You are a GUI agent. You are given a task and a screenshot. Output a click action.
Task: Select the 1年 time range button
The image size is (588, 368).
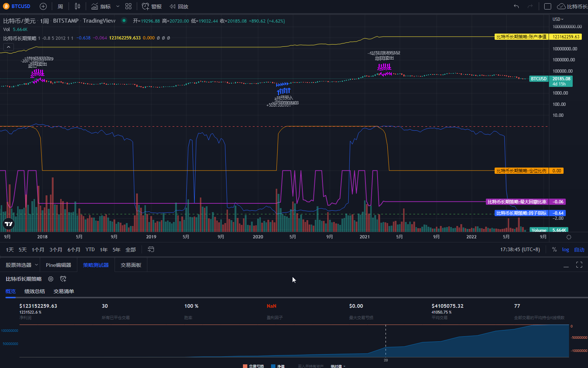[x=104, y=250]
